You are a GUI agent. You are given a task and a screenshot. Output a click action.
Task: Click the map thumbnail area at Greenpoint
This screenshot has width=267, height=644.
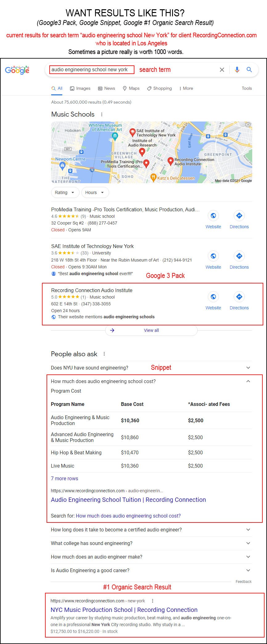pyautogui.click(x=218, y=155)
